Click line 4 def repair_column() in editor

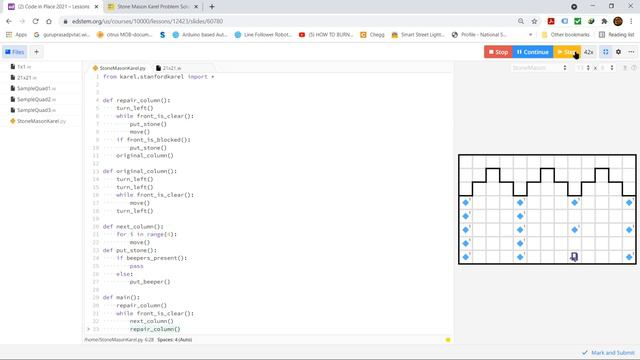136,100
